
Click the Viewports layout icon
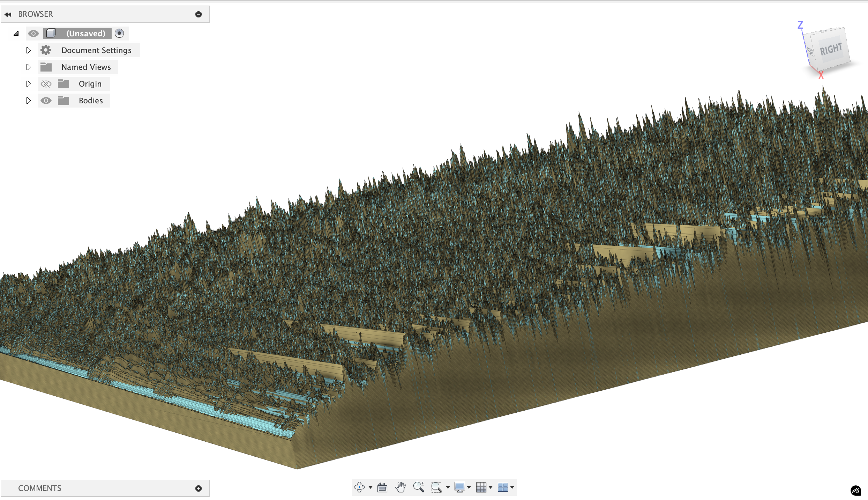(503, 487)
